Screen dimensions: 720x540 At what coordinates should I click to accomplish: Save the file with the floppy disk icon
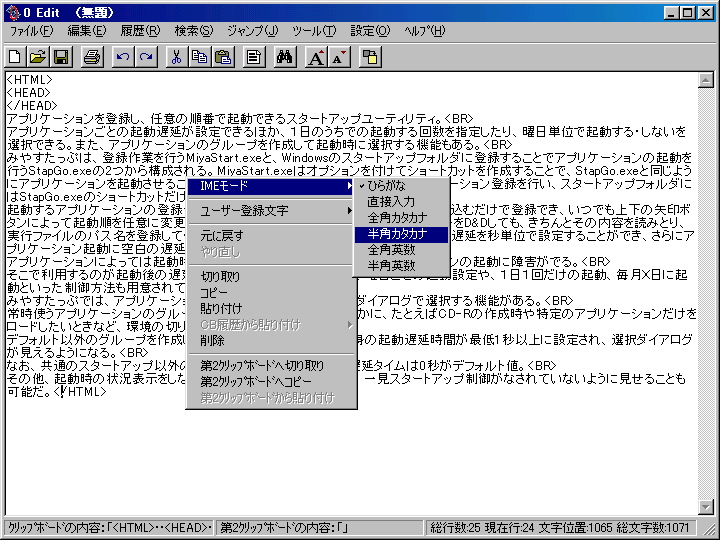(x=62, y=57)
